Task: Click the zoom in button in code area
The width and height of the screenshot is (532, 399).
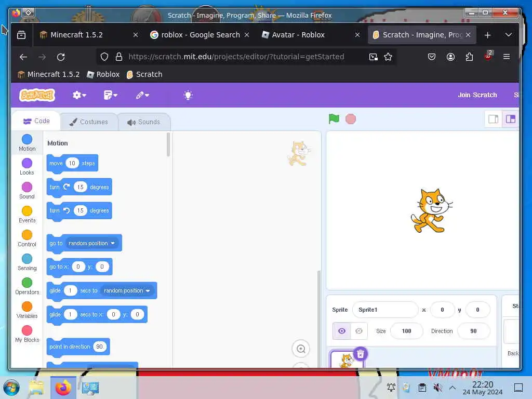Action: (x=301, y=349)
